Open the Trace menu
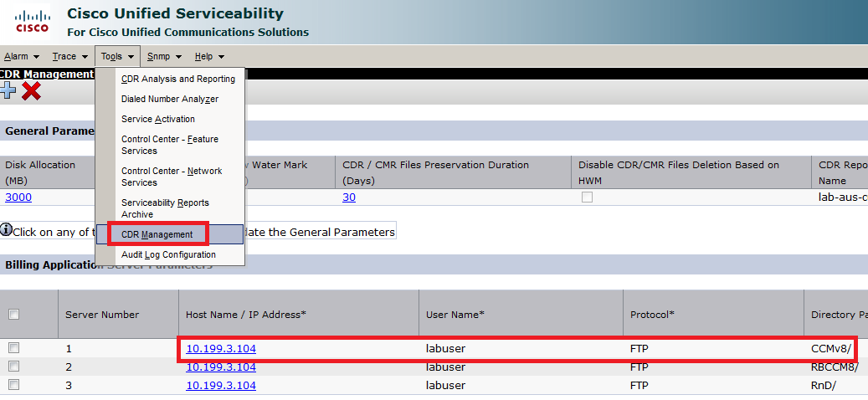Screen dimensions: 868x400 click(70, 56)
